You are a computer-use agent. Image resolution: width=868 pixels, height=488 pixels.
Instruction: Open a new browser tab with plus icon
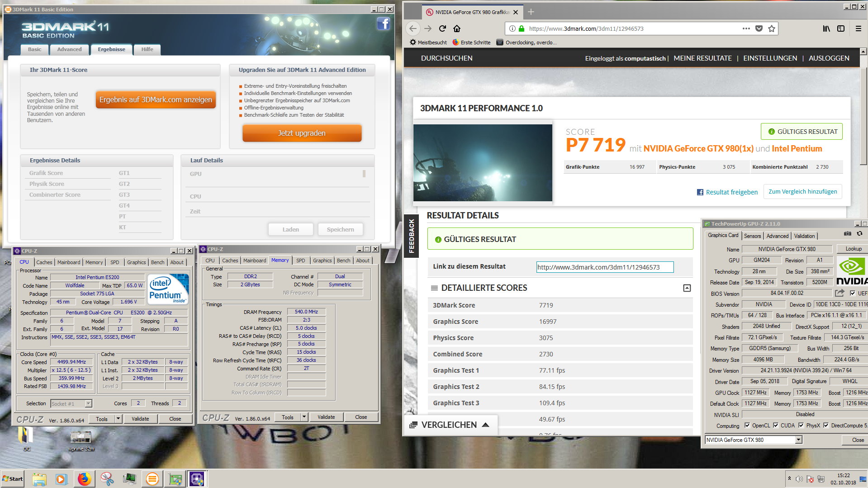click(x=531, y=12)
